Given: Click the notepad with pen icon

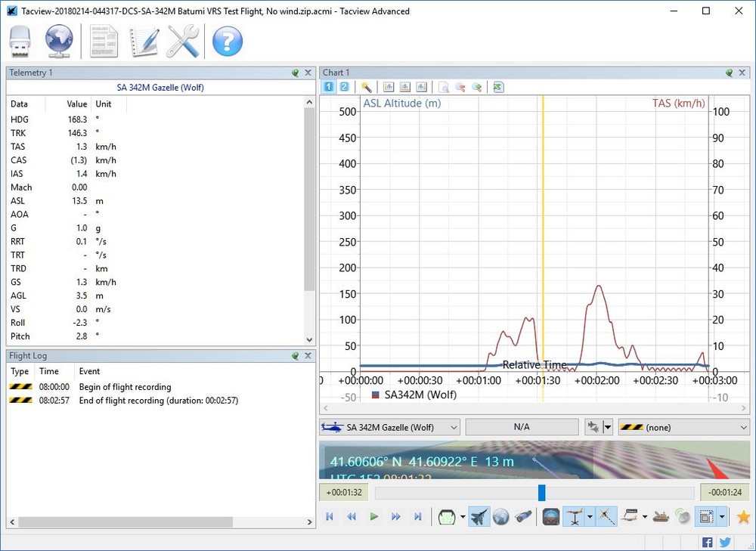Looking at the screenshot, I should coord(143,41).
